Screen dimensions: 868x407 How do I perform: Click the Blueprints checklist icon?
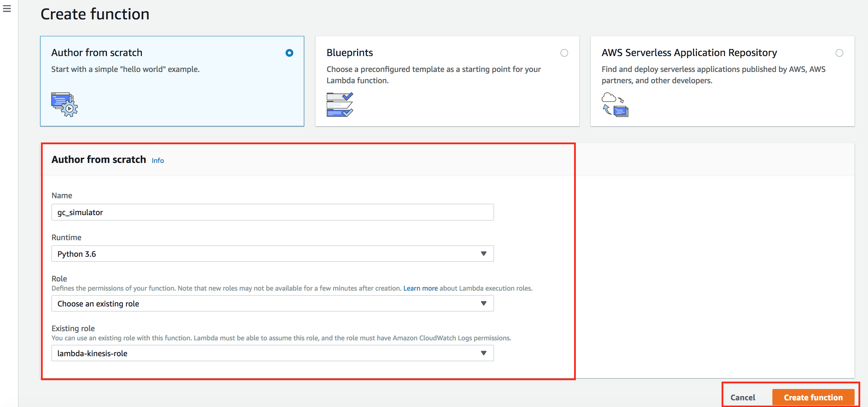[x=339, y=105]
